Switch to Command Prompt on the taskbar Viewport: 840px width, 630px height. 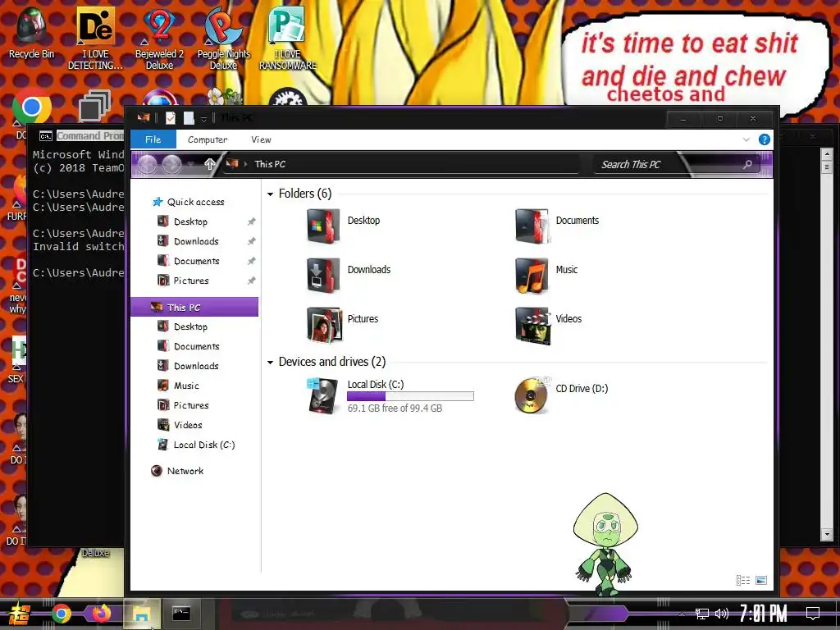[181, 614]
